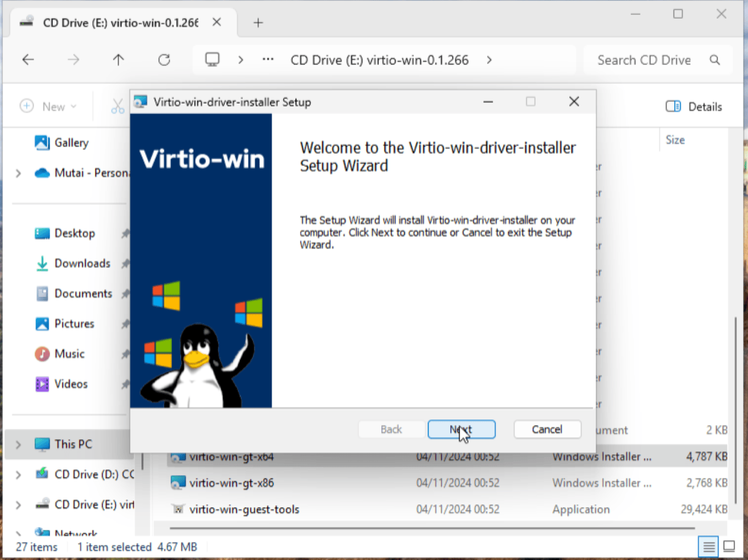The width and height of the screenshot is (748, 560).
Task: Open the breadcrumb chevron after CD Drive (E:)
Action: click(489, 60)
